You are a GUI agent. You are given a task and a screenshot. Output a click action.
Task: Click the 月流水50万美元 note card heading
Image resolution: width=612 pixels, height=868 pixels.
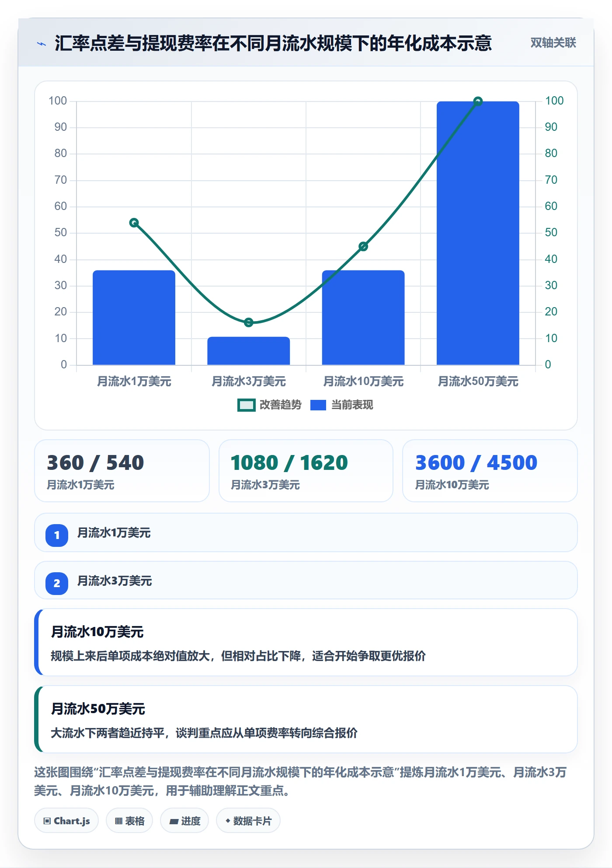coord(98,709)
